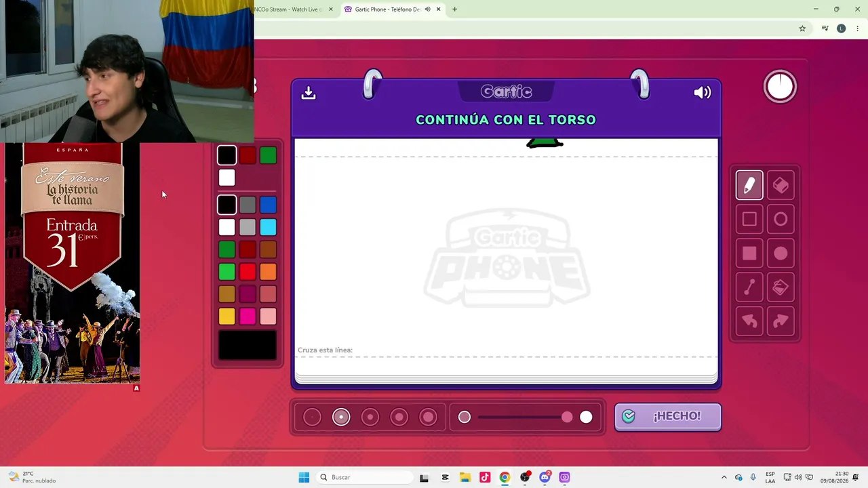Viewport: 868px width, 488px height.
Task: Open the Entrada 31€ advertisement banner
Action: (73, 263)
